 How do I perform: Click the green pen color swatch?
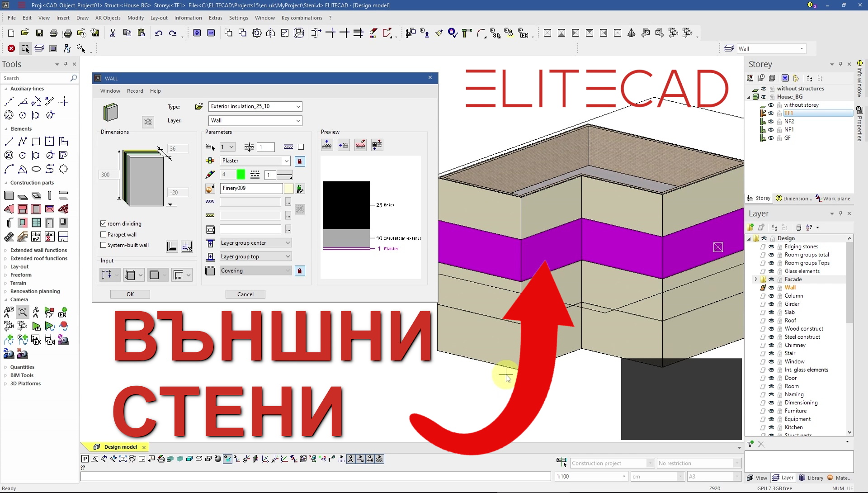(241, 175)
